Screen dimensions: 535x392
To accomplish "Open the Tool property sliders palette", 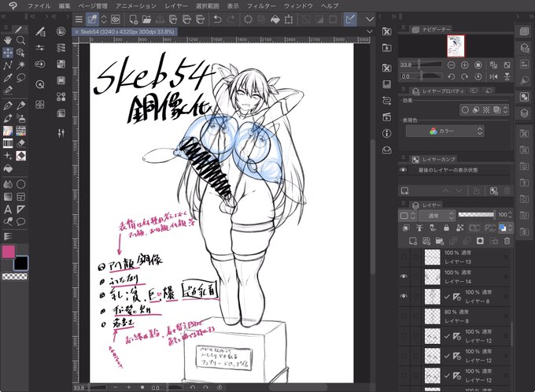I will (x=40, y=48).
